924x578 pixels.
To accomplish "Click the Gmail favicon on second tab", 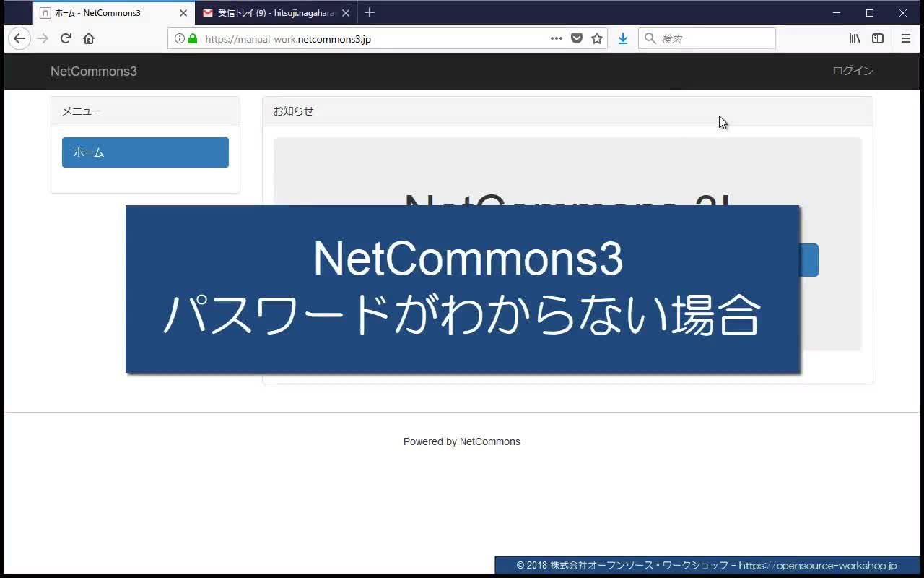I will tap(208, 13).
